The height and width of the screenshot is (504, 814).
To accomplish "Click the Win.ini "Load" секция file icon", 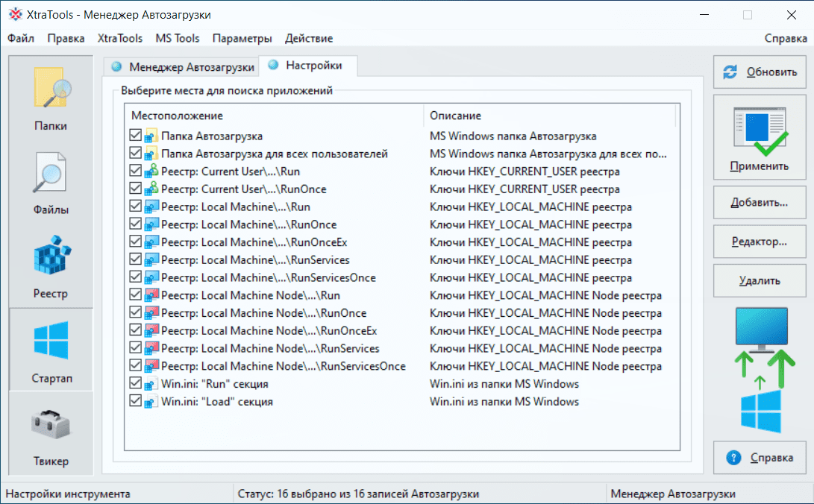I will click(151, 401).
